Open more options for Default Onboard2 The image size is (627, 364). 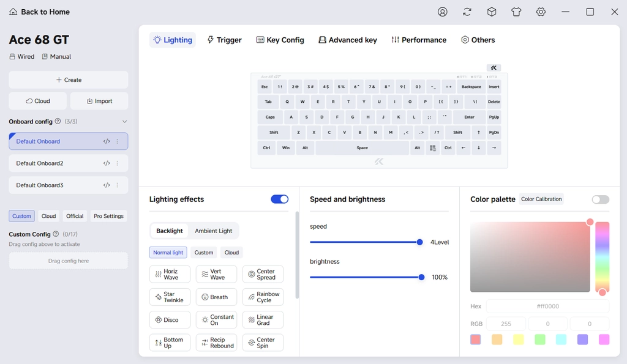[117, 163]
